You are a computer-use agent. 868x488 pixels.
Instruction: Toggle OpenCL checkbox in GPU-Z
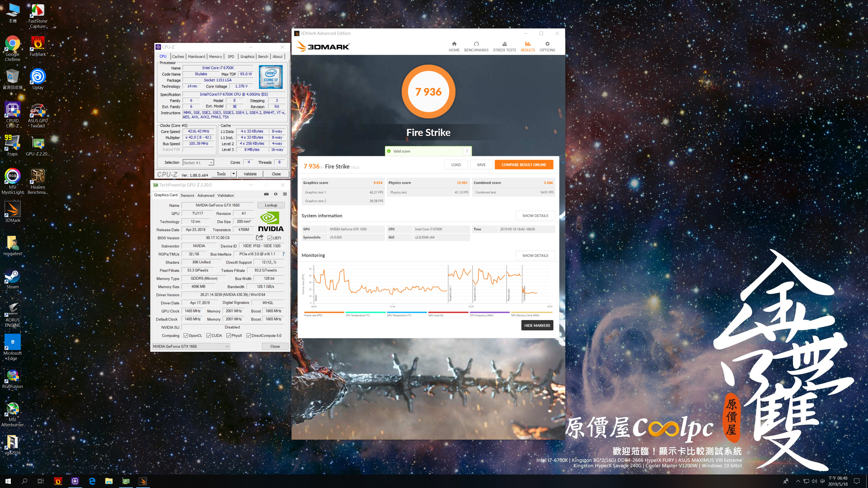[x=186, y=335]
